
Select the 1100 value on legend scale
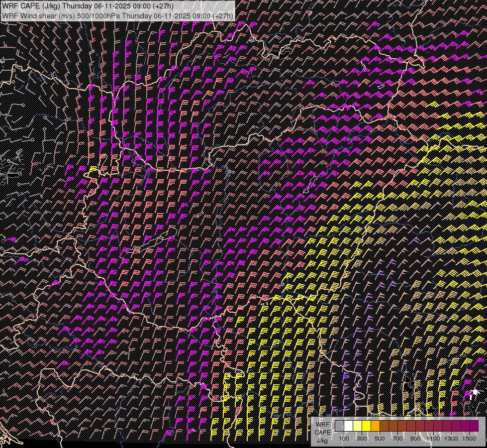pyautogui.click(x=433, y=439)
